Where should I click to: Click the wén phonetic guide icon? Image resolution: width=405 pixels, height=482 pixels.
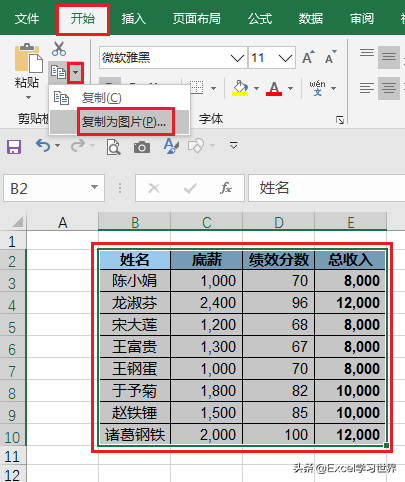317,88
